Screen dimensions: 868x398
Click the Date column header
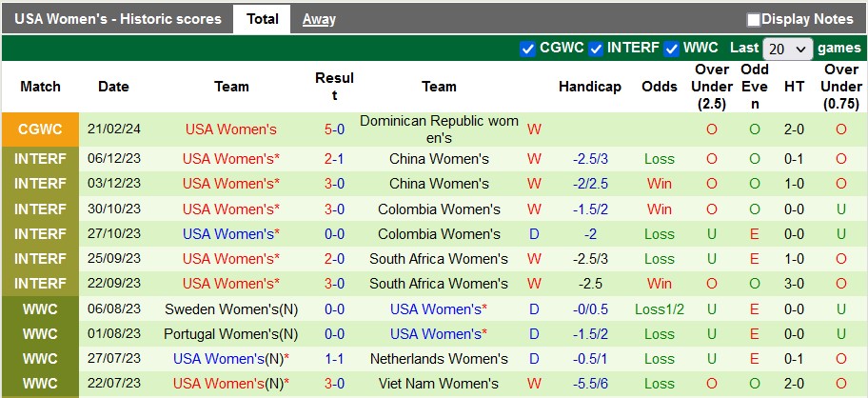coord(113,87)
